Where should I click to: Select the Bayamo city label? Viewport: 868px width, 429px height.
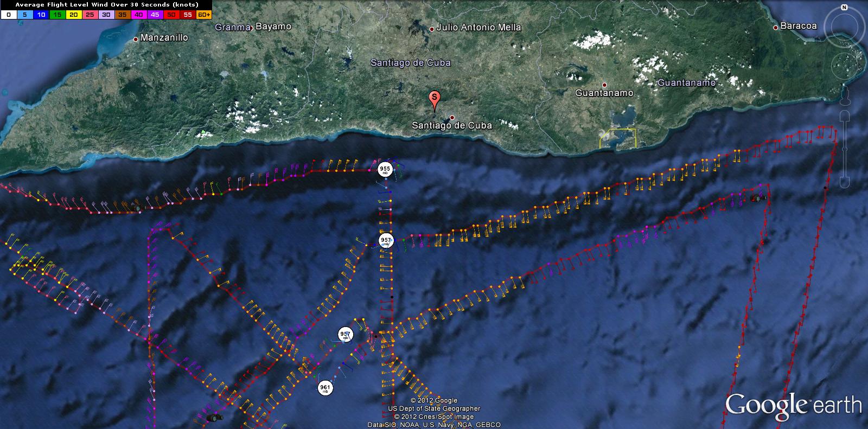(x=273, y=27)
